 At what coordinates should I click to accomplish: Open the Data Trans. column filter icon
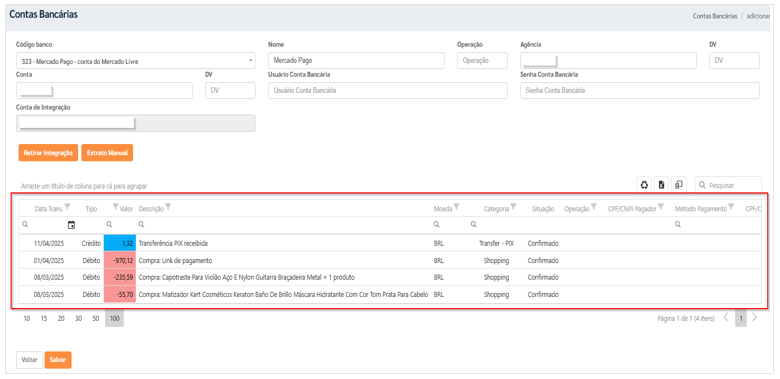[68, 207]
